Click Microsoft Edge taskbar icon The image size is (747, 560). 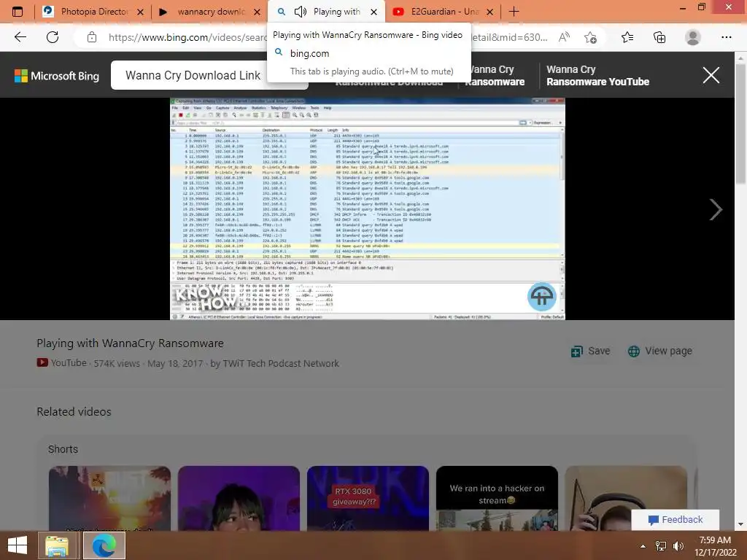point(104,545)
